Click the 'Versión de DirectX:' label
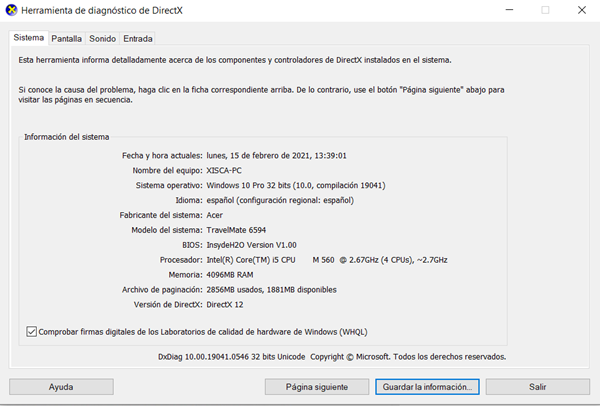 pos(168,305)
